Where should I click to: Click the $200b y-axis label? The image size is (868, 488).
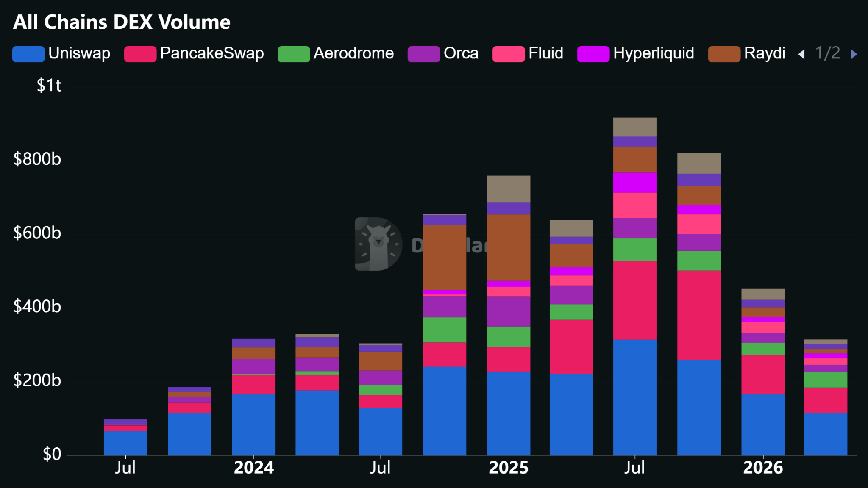click(37, 380)
